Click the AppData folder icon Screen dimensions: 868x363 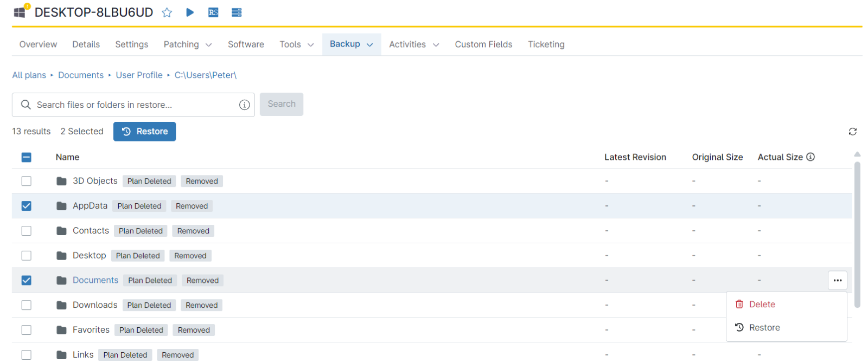point(62,206)
